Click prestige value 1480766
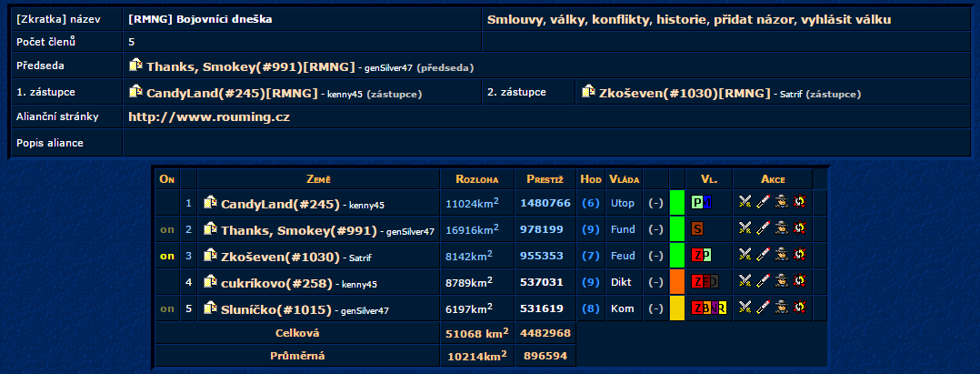 [545, 203]
